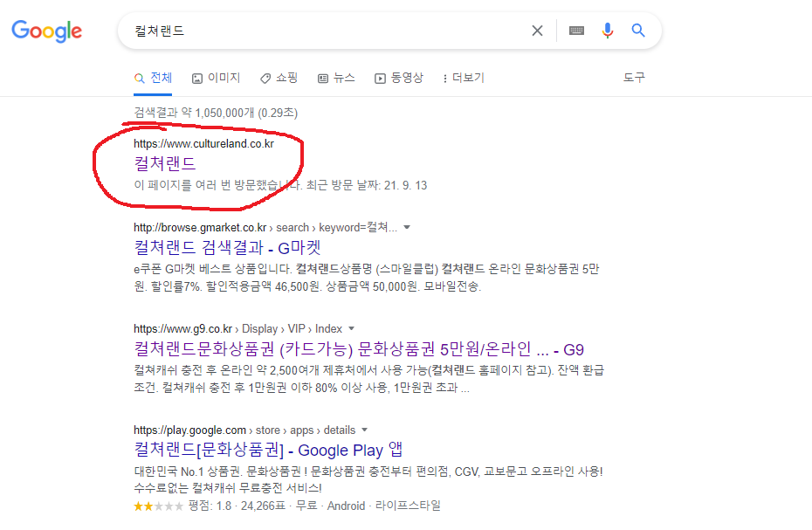The width and height of the screenshot is (812, 530).
Task: Open 컬쳐랜드 검색결과 - G마켓 link
Action: [227, 247]
